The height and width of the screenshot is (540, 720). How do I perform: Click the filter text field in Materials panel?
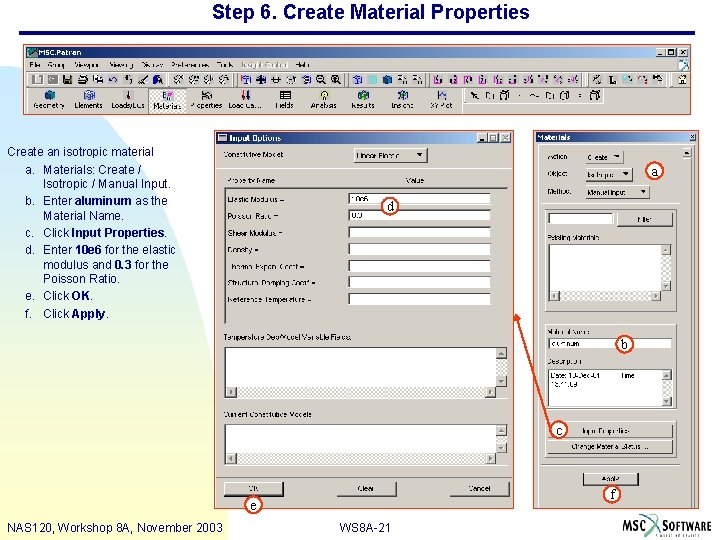(580, 219)
